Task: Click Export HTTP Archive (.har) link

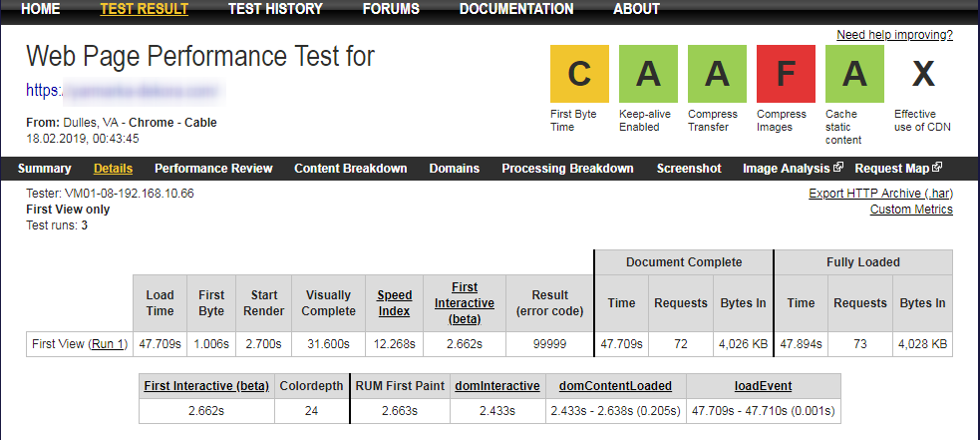Action: click(x=880, y=194)
